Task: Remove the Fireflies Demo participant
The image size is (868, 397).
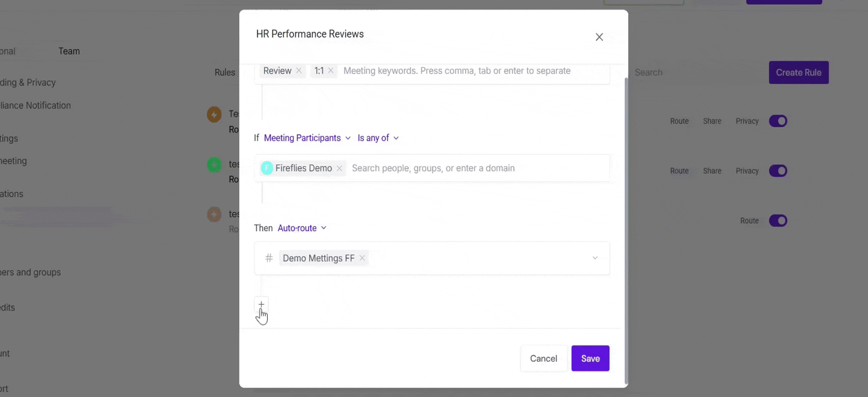Action: point(340,168)
